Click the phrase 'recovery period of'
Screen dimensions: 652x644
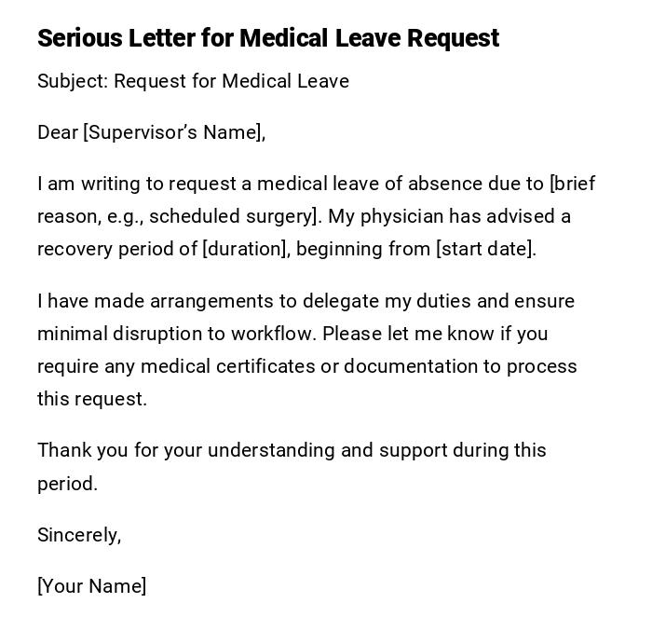click(116, 249)
